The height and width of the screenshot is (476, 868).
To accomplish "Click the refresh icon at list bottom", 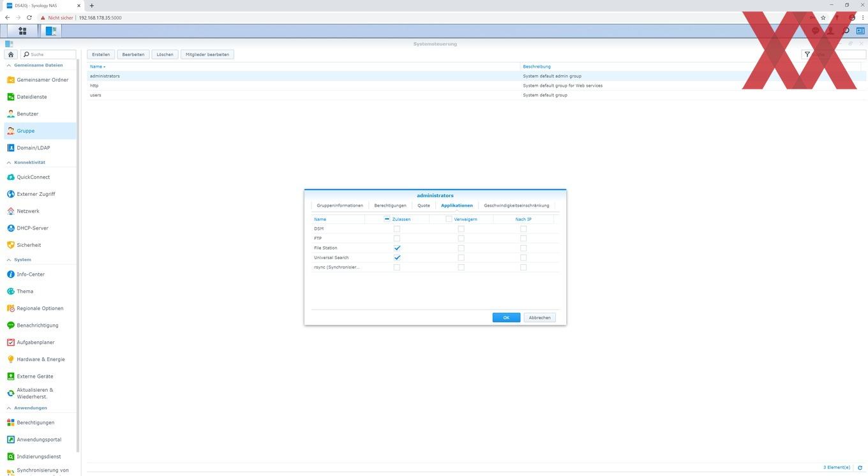I will 860,468.
